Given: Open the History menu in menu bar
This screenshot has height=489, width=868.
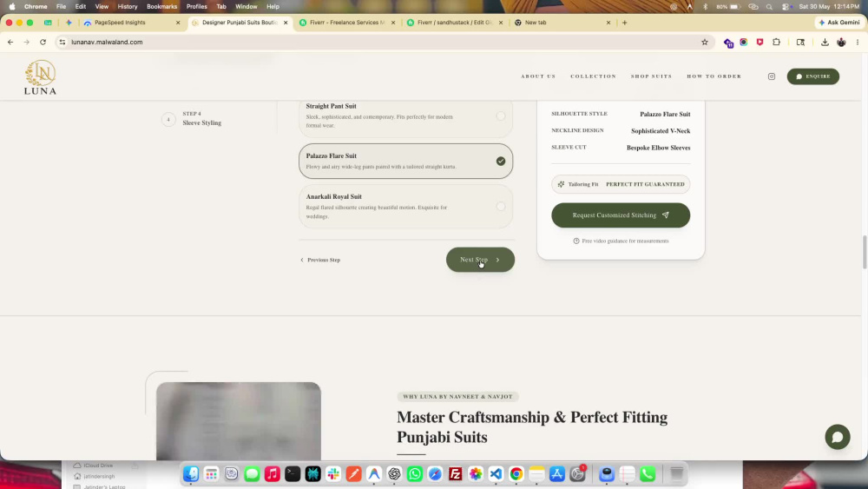Looking at the screenshot, I should pyautogui.click(x=128, y=7).
